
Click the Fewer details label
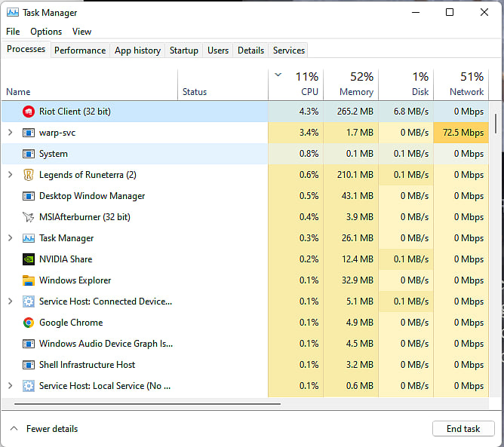coord(52,429)
